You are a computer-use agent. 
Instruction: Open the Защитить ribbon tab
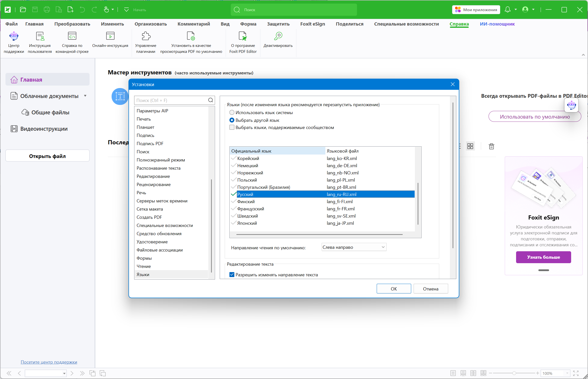pos(278,24)
